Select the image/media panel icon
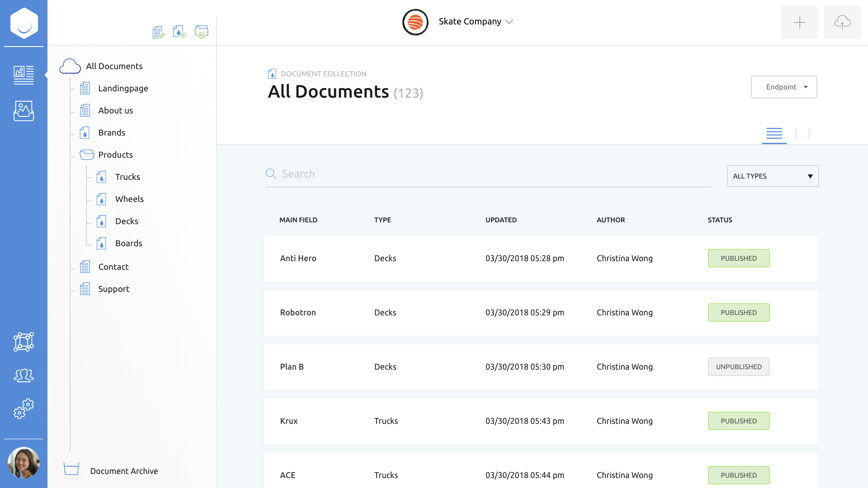This screenshot has height=488, width=868. [24, 111]
